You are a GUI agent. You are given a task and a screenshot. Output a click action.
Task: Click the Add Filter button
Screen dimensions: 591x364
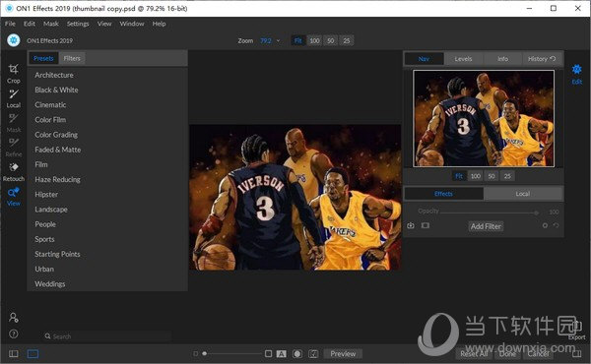(486, 226)
